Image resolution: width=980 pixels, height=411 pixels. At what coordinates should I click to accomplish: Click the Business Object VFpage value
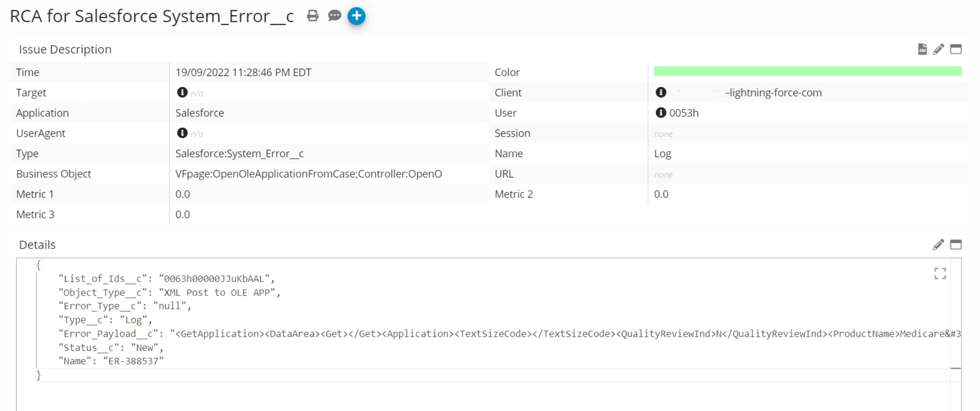point(308,174)
